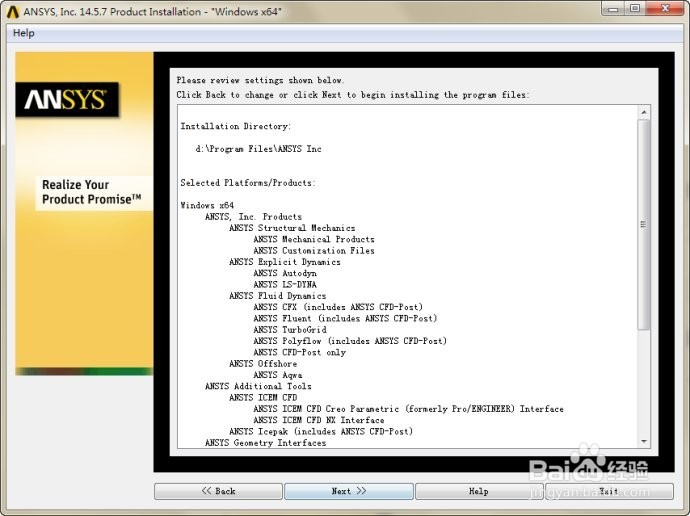Viewport: 690px width, 516px height.
Task: Click the 'ANSYS CFD-Post only' line
Action: pos(300,352)
